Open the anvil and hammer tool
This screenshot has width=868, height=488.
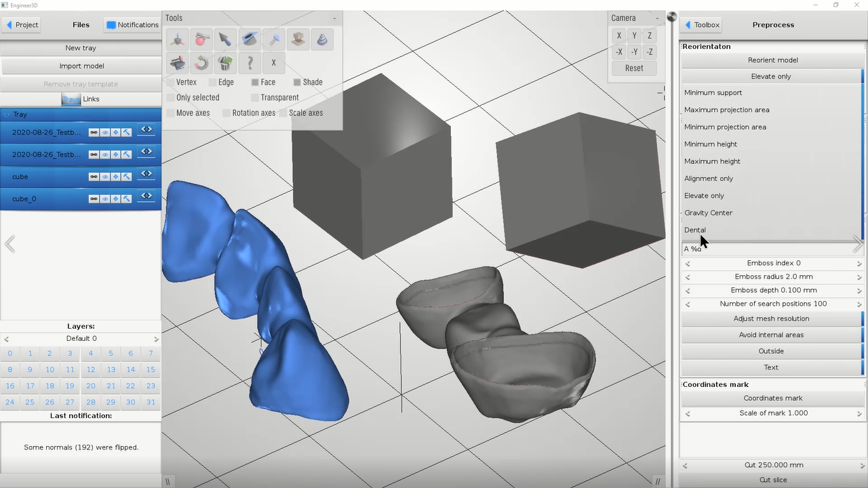point(177,63)
